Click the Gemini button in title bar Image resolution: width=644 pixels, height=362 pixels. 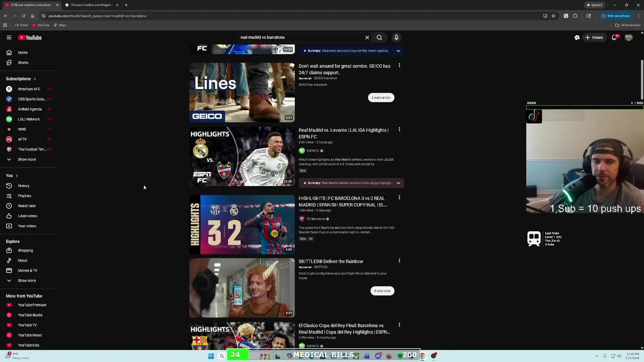595,5
